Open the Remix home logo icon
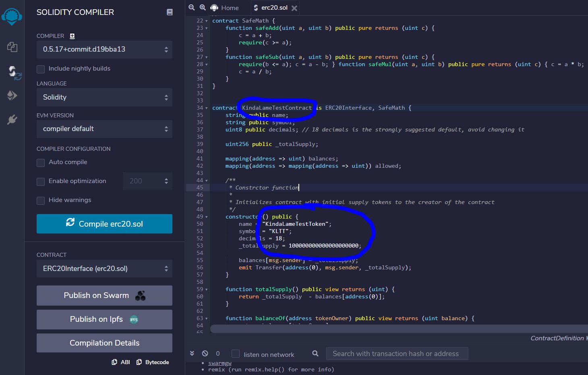This screenshot has width=588, height=375. click(12, 17)
